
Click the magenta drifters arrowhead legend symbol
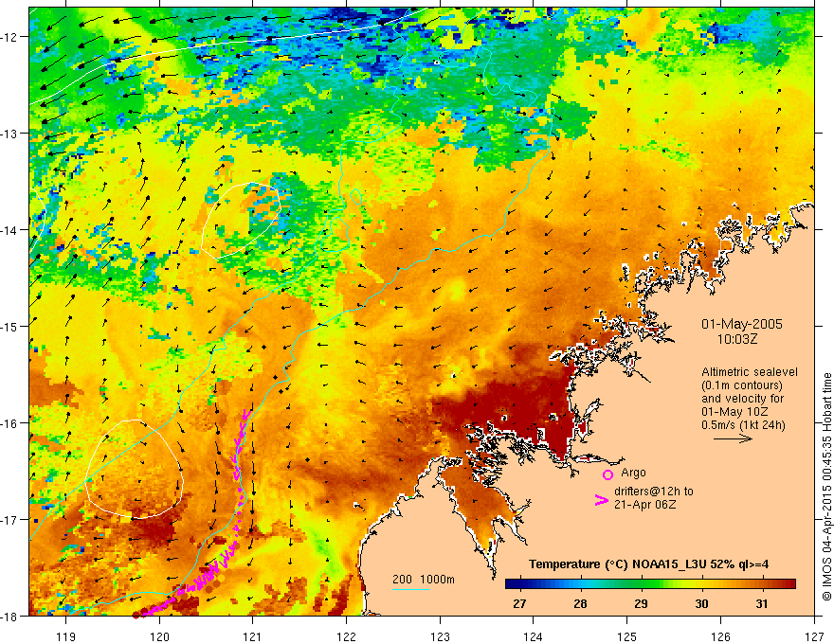coord(602,499)
